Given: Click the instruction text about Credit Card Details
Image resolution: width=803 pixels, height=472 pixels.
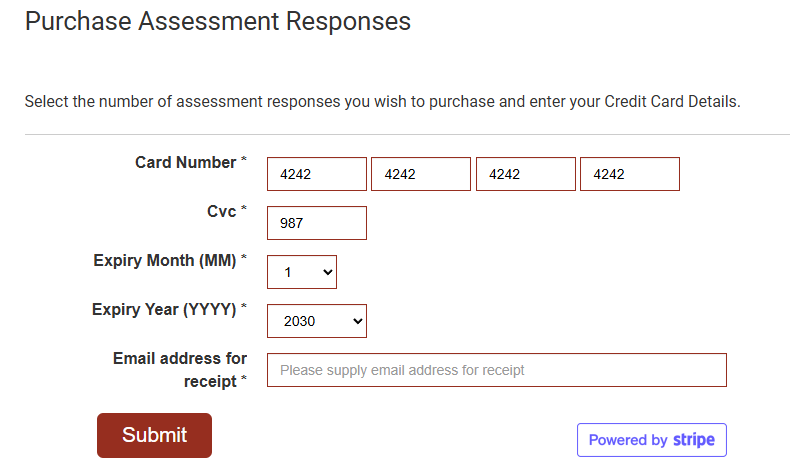Looking at the screenshot, I should [x=382, y=101].
